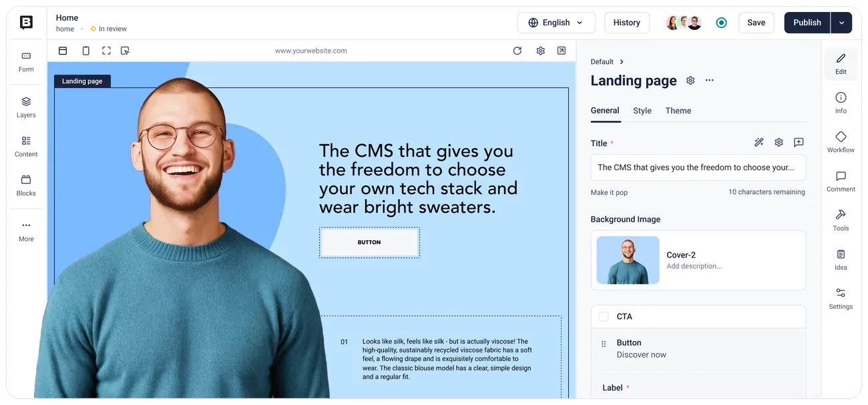Open the Blocks panel

tap(26, 185)
